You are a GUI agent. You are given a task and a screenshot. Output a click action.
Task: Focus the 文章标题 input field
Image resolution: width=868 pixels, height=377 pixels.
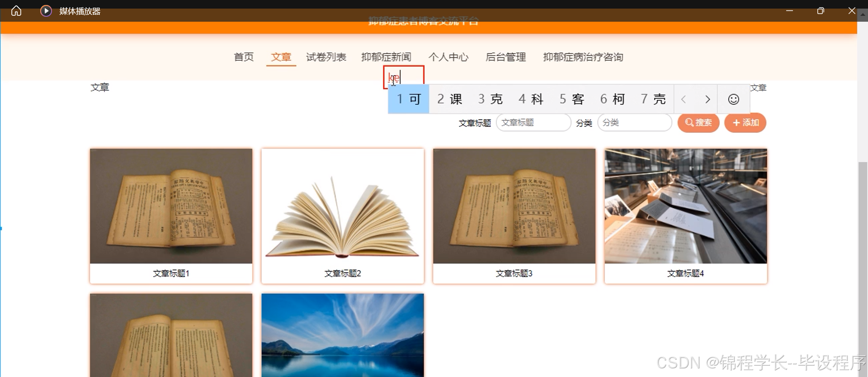click(533, 123)
